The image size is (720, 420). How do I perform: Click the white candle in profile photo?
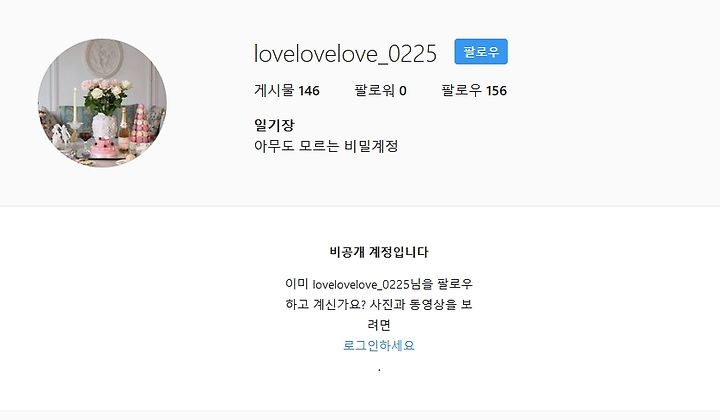point(75,106)
